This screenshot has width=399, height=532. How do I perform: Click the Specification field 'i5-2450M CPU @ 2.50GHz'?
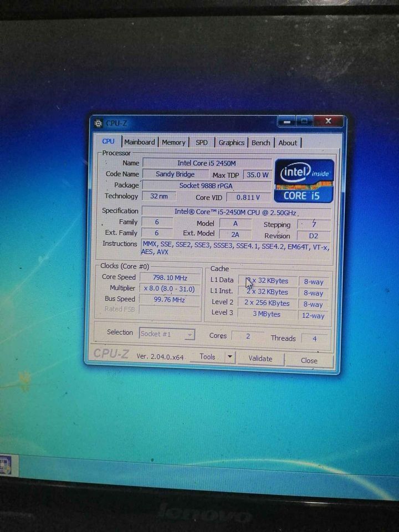tap(236, 212)
